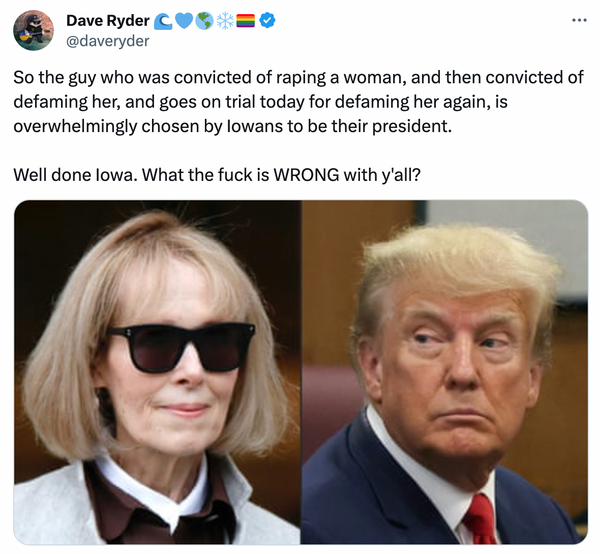Click the wave emoji beside Dave Ryder

[163, 21]
